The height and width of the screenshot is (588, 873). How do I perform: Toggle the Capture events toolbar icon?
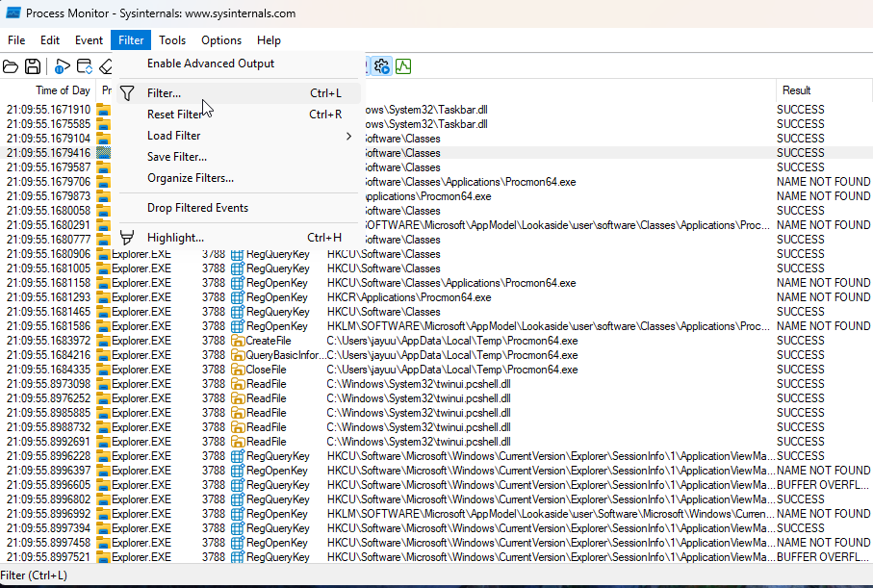pyautogui.click(x=63, y=66)
